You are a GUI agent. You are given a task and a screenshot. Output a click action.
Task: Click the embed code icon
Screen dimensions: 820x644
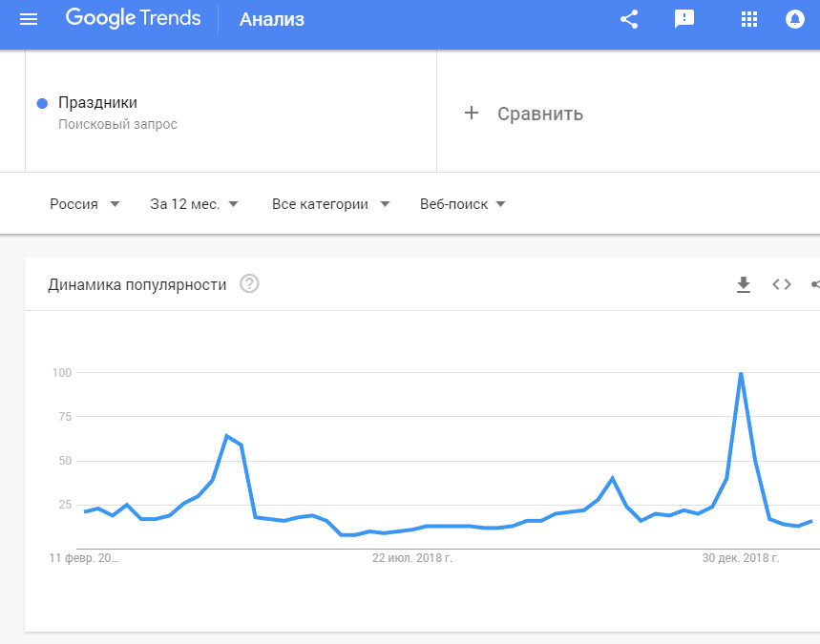click(x=782, y=284)
